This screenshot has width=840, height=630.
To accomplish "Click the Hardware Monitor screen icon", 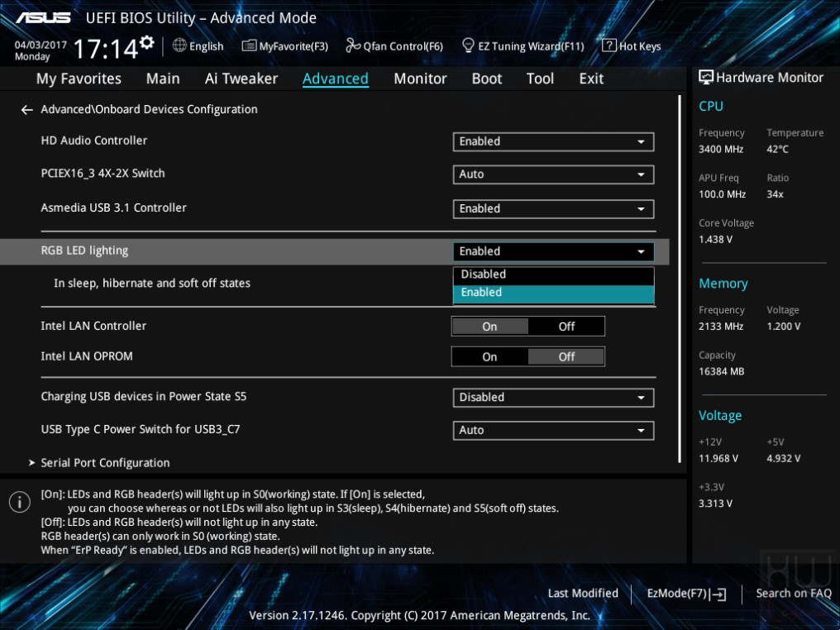I will [706, 77].
